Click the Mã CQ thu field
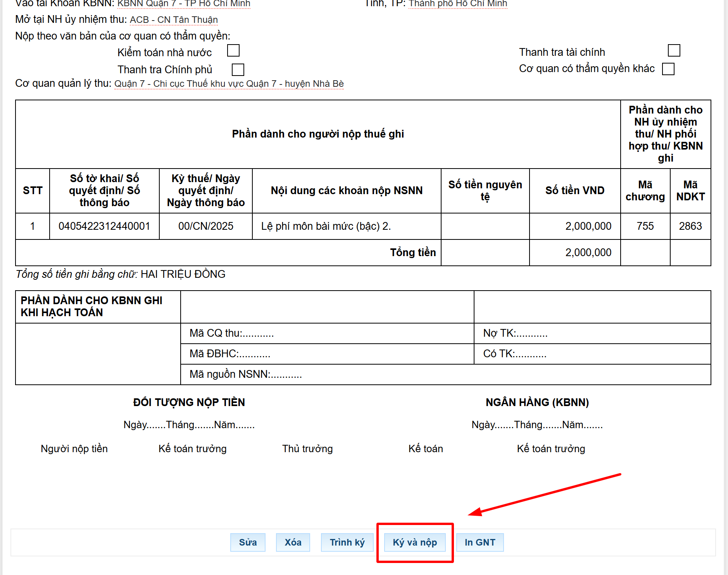The height and width of the screenshot is (575, 728). point(327,333)
